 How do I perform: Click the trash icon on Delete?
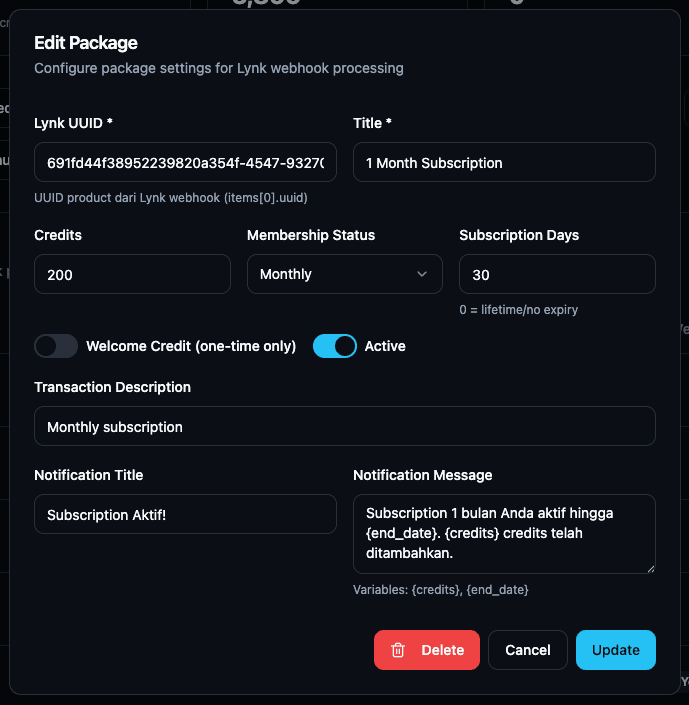coord(398,650)
